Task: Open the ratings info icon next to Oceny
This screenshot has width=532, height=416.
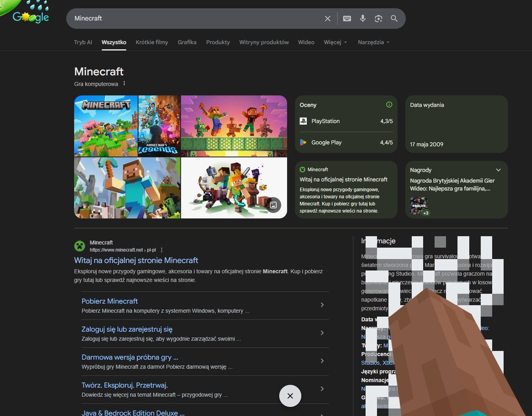Action: point(389,105)
